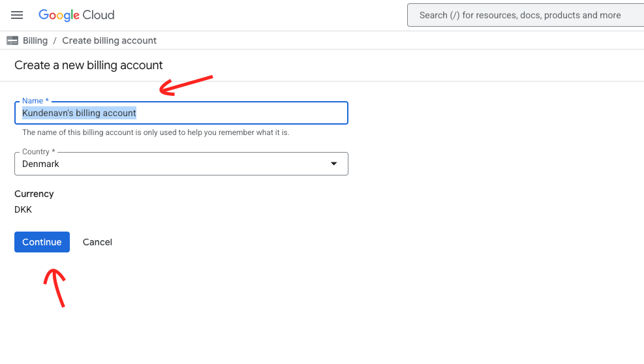
Task: Expand the Country list using the caret arrow
Action: (334, 164)
